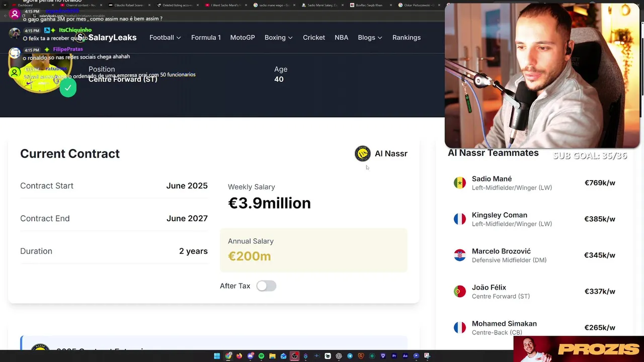
Task: Click the Centre Forward (ST) position text
Action: tap(123, 79)
